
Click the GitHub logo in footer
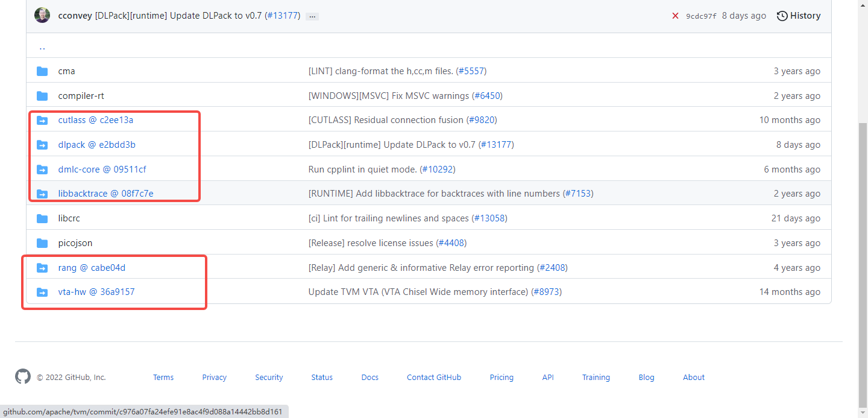coord(23,377)
